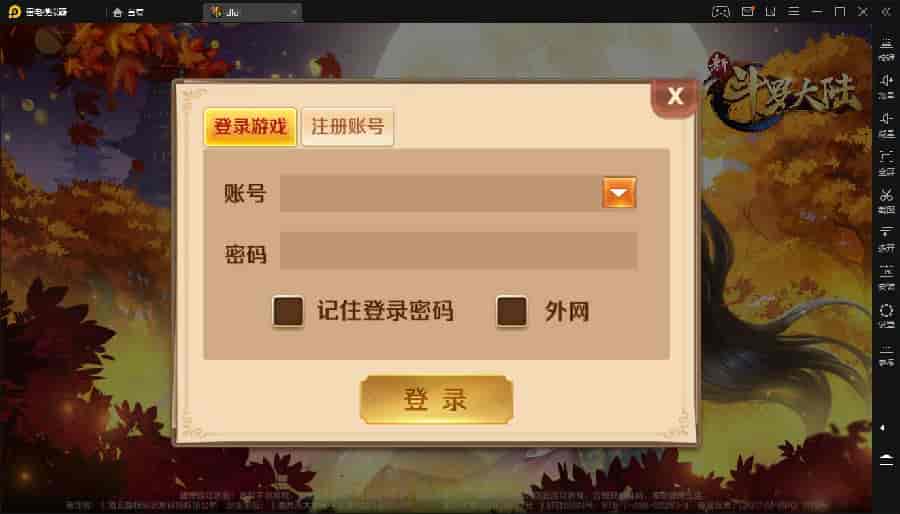Expand the 账号 orange dropdown arrow
Image resolution: width=900 pixels, height=514 pixels.
click(619, 192)
